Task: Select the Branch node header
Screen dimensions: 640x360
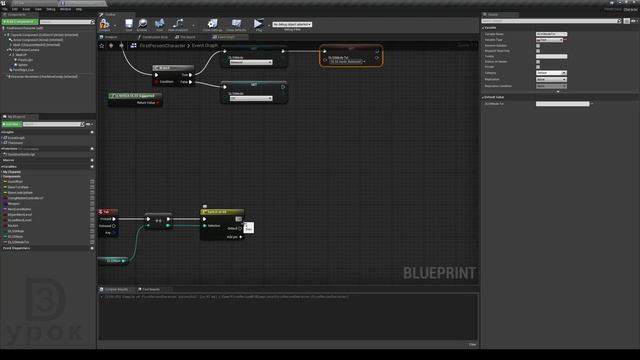Action: (x=173, y=68)
